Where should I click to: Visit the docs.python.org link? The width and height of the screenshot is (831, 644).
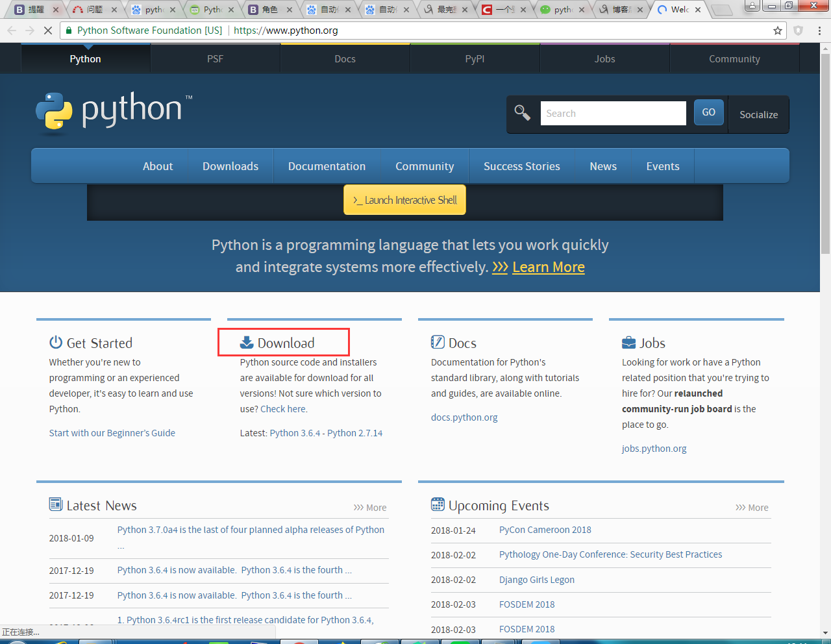(x=464, y=417)
